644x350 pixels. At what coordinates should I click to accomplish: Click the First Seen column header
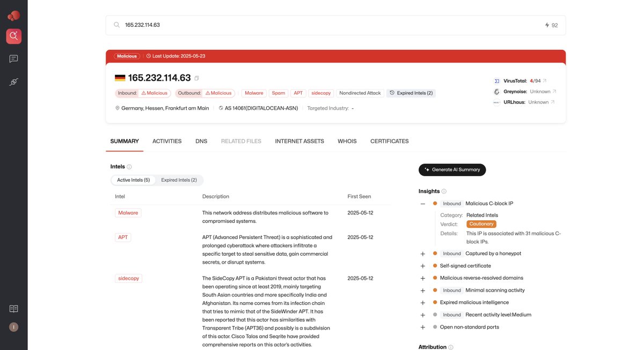click(359, 197)
